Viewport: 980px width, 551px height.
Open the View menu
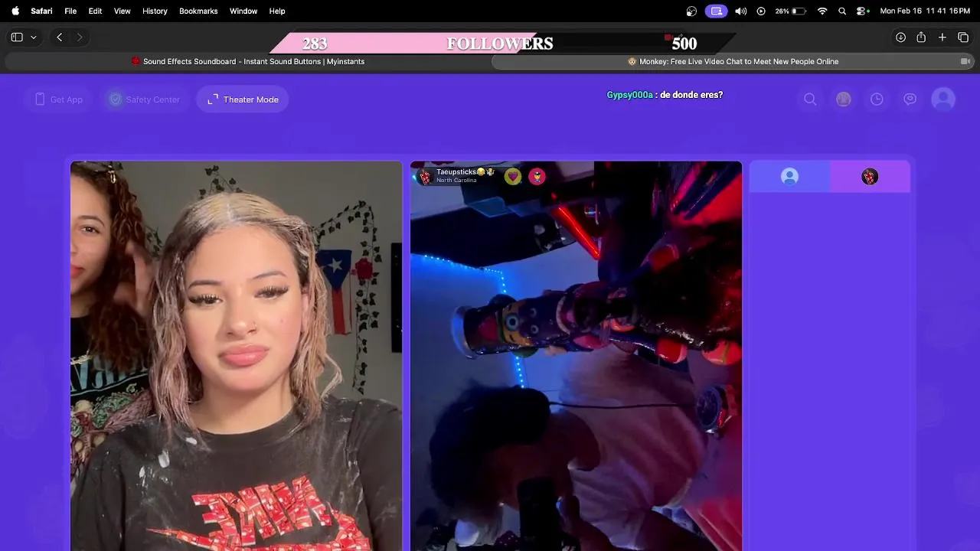[122, 11]
